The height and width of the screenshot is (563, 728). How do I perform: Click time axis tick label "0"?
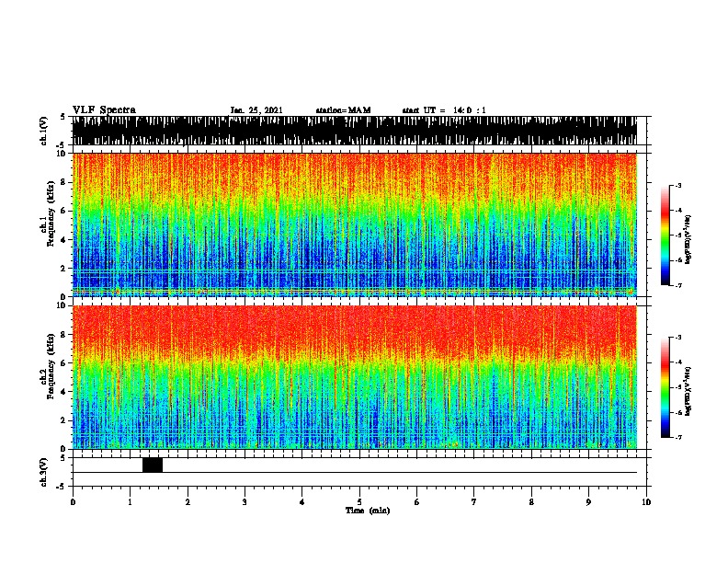(73, 502)
